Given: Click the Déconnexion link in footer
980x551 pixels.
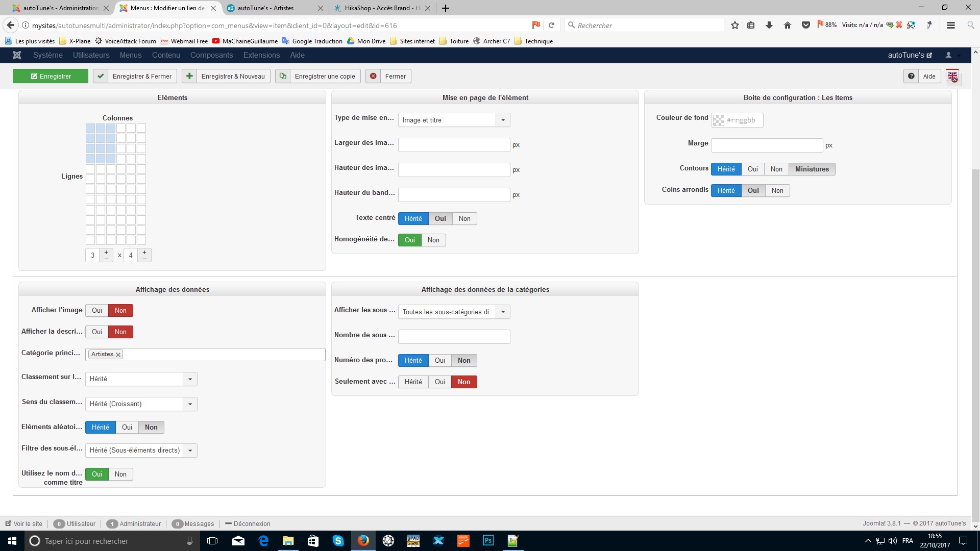Looking at the screenshot, I should click(252, 523).
